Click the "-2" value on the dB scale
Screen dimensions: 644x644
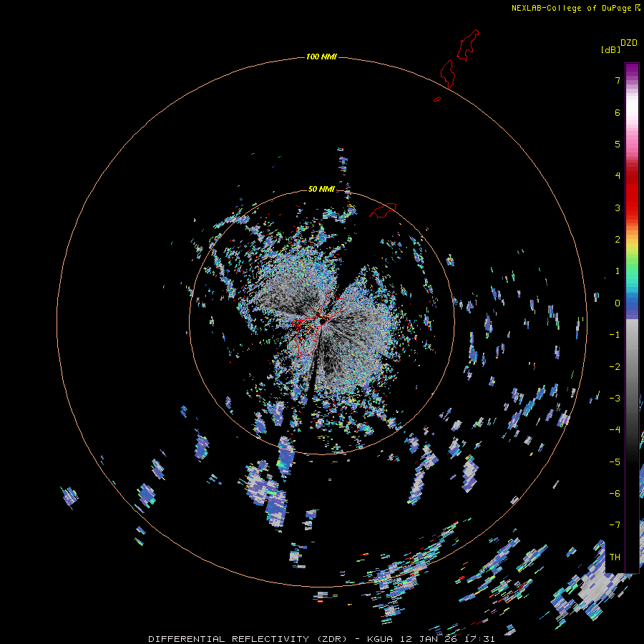pyautogui.click(x=615, y=367)
